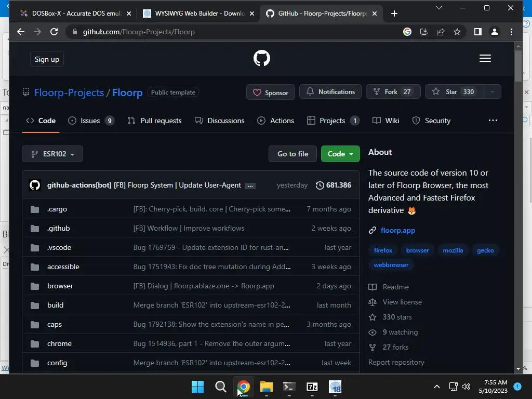Viewport: 532px width, 399px height.
Task: Select the webbrowser topic tag
Action: [391, 265]
